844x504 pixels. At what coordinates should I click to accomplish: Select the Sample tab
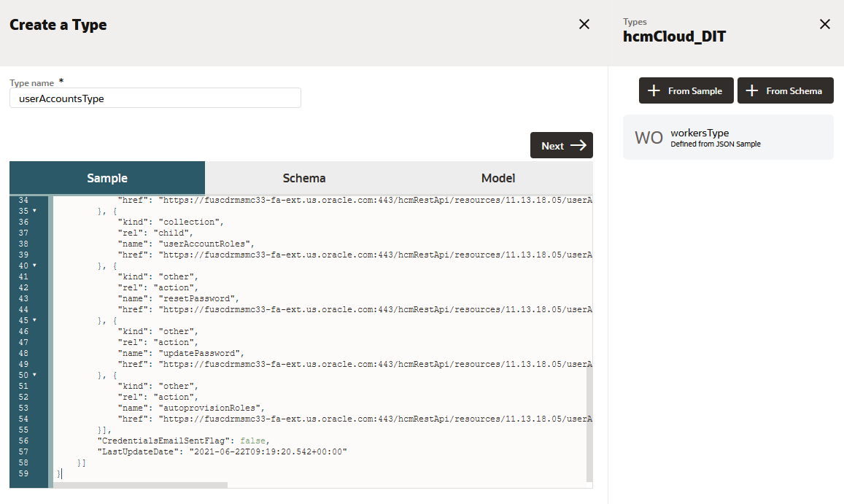coord(107,178)
